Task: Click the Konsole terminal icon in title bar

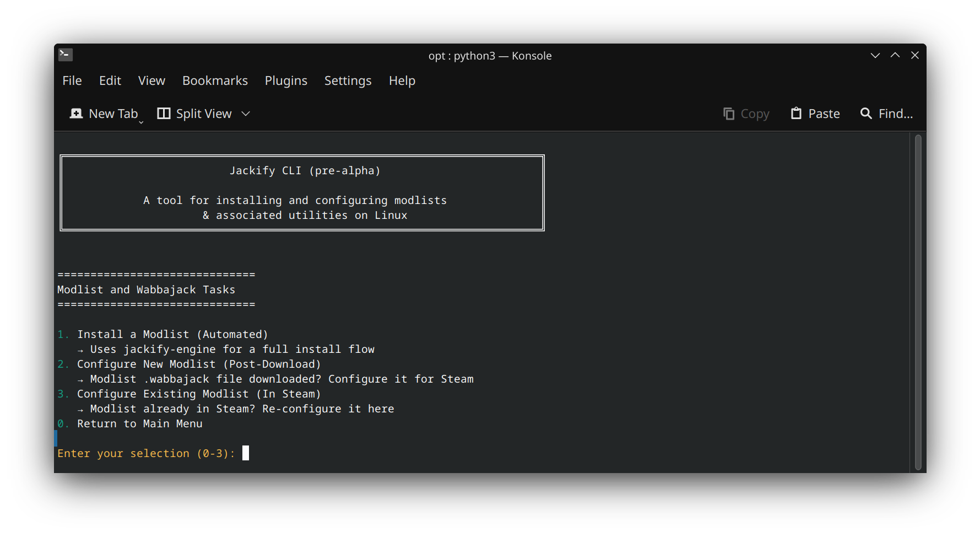Action: [66, 55]
